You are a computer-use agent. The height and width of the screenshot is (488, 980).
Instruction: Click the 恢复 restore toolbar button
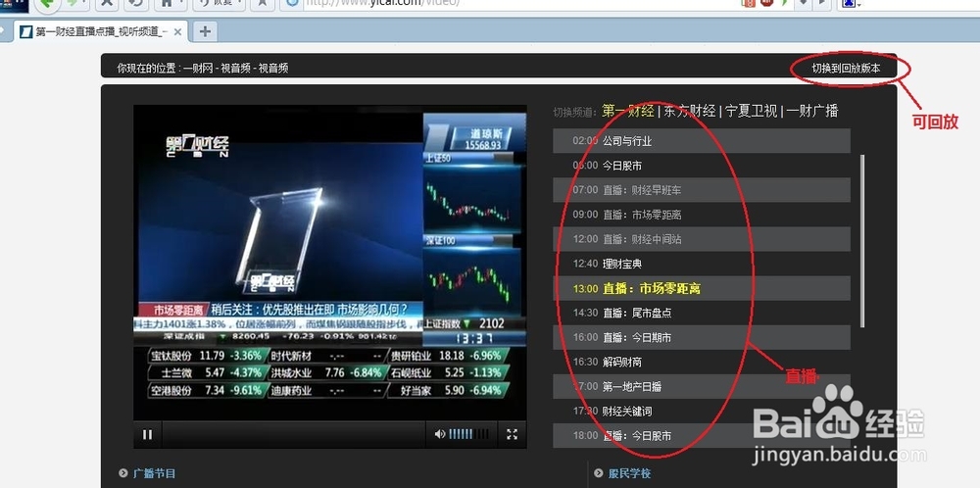click(x=219, y=3)
